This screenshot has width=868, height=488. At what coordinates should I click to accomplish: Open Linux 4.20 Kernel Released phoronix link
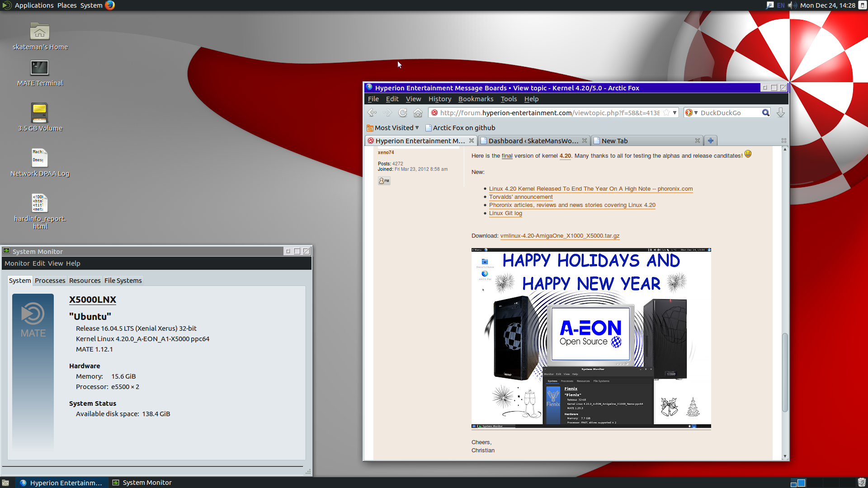[591, 189]
